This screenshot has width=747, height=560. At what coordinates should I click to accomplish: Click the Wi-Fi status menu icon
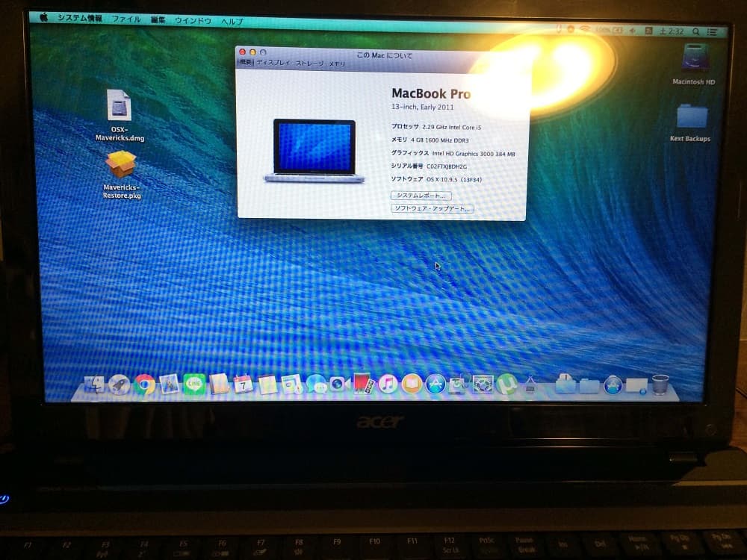click(x=585, y=30)
